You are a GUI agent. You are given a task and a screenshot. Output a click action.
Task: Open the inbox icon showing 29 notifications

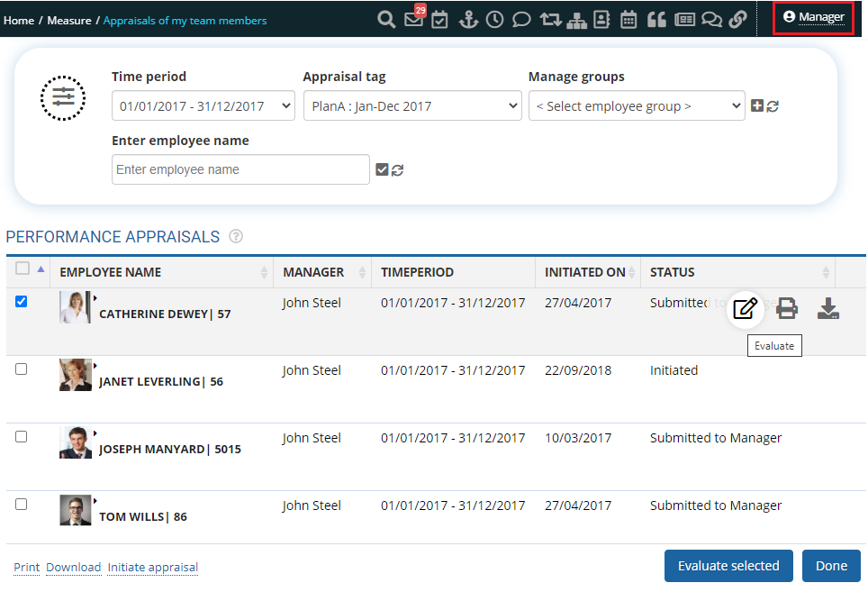tap(413, 19)
